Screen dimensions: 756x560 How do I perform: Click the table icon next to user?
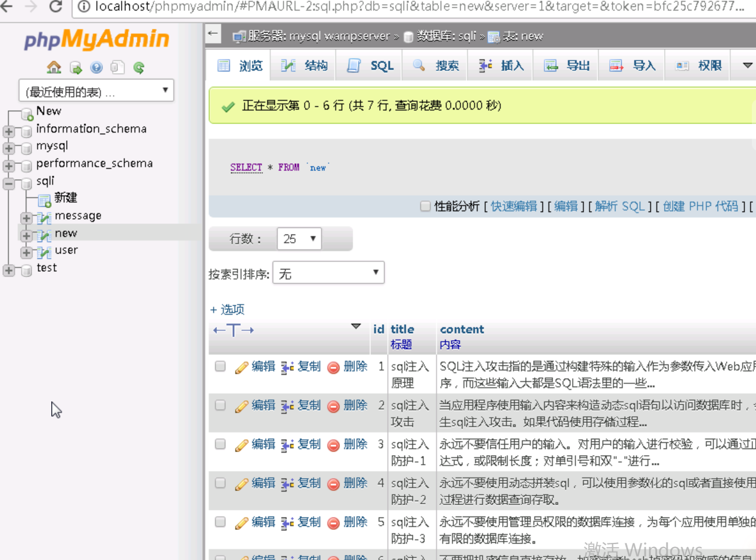44,252
